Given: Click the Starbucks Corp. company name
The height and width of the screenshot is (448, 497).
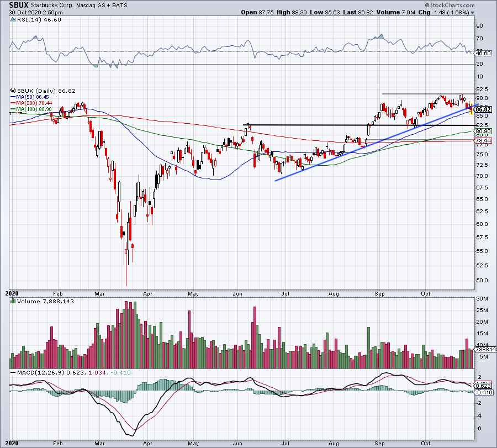Looking at the screenshot, I should point(52,6).
